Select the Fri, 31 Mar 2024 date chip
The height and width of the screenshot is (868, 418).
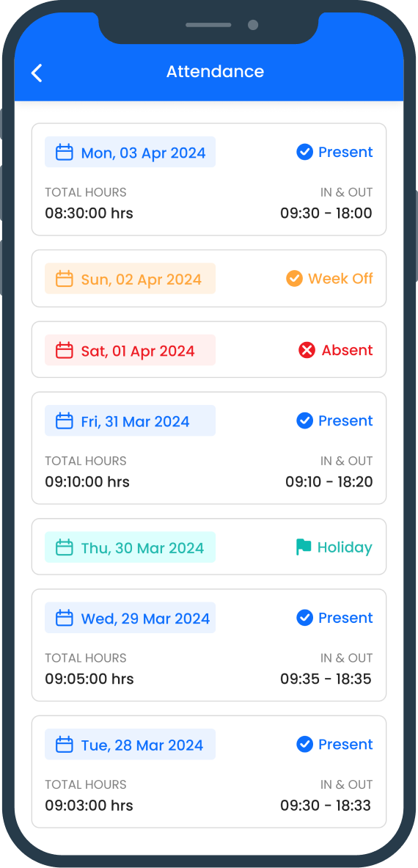point(130,420)
